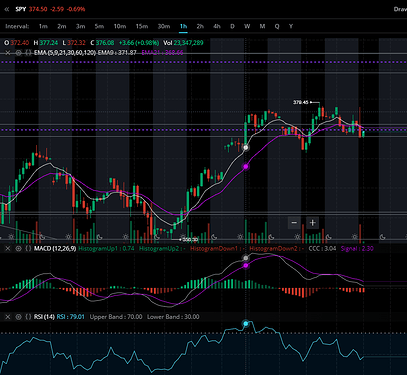Click the purple EMA21 value label
Image resolution: width=407 pixels, height=375 pixels.
point(162,53)
